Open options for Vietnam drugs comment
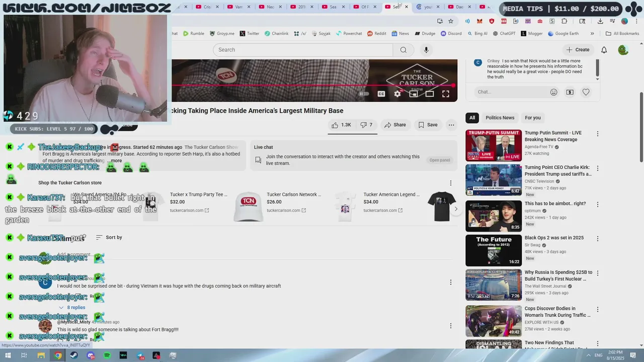Viewport: 644px width, 362px height. click(x=451, y=283)
